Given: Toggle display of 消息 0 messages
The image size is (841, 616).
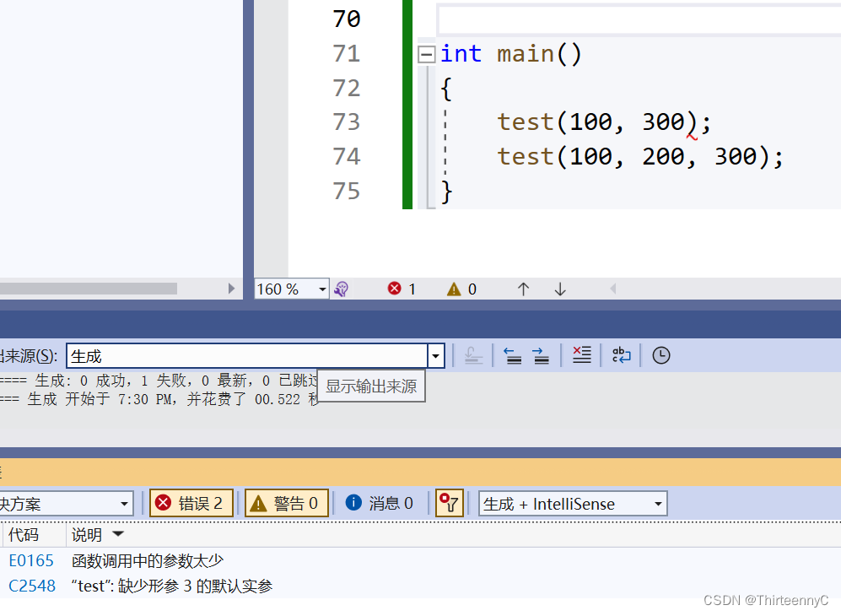Looking at the screenshot, I should coord(380,503).
